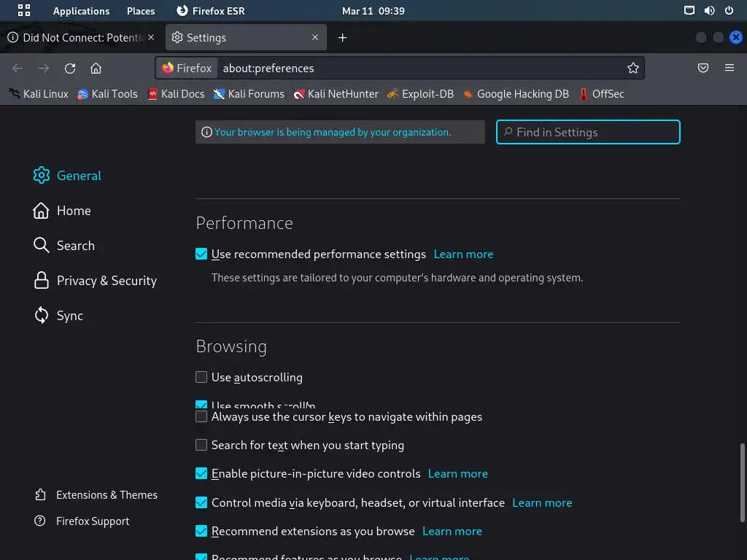
Task: Enable the Use autoscrolling checkbox
Action: coord(201,377)
